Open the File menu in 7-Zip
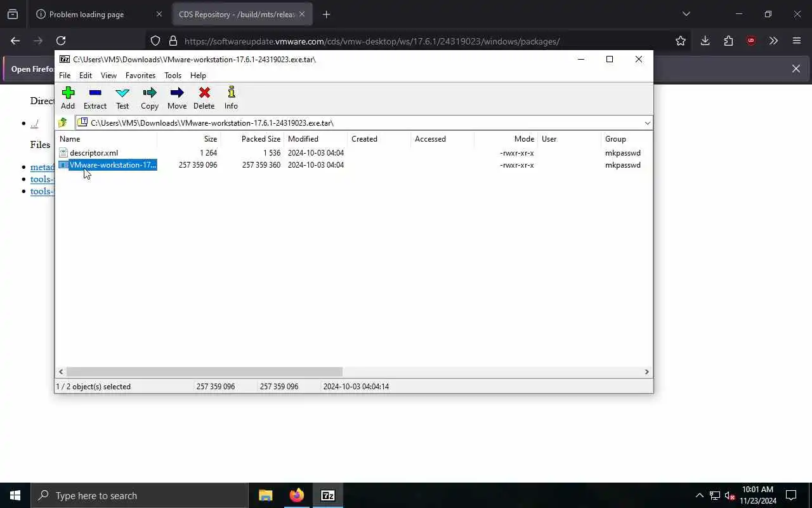This screenshot has height=508, width=812. point(65,75)
